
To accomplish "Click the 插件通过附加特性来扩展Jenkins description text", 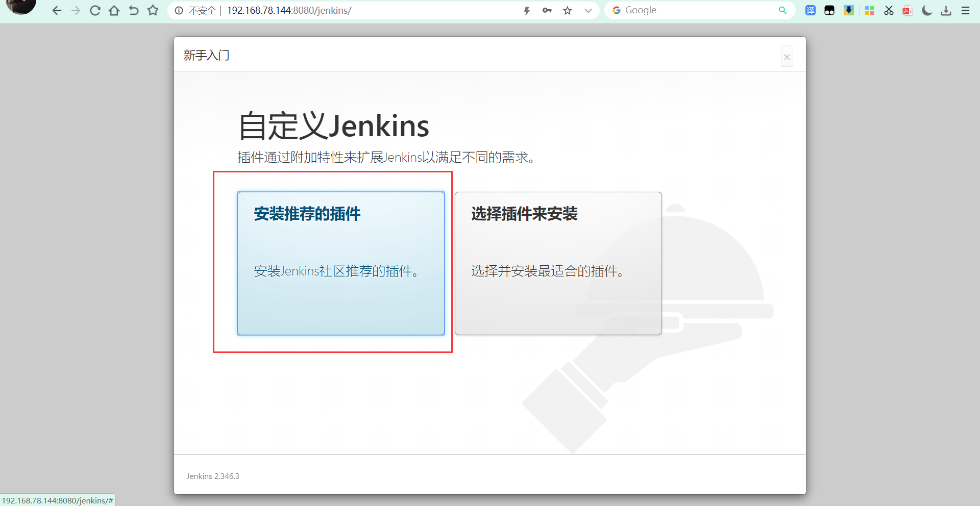I will click(x=387, y=158).
